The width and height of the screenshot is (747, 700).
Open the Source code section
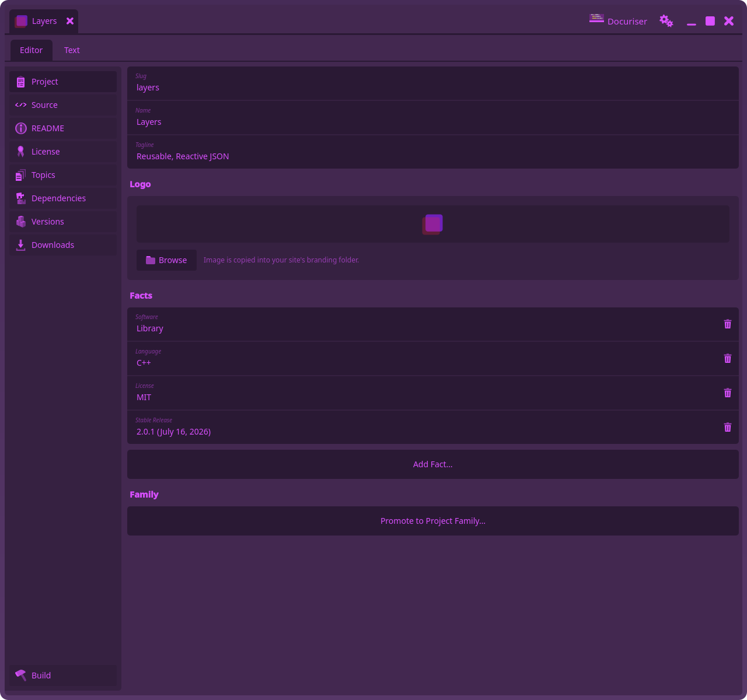[63, 105]
